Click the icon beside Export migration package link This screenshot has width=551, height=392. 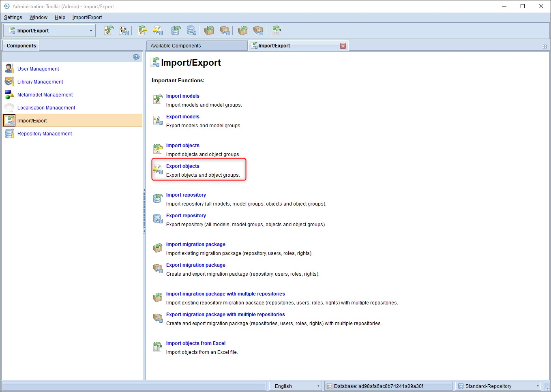(158, 268)
